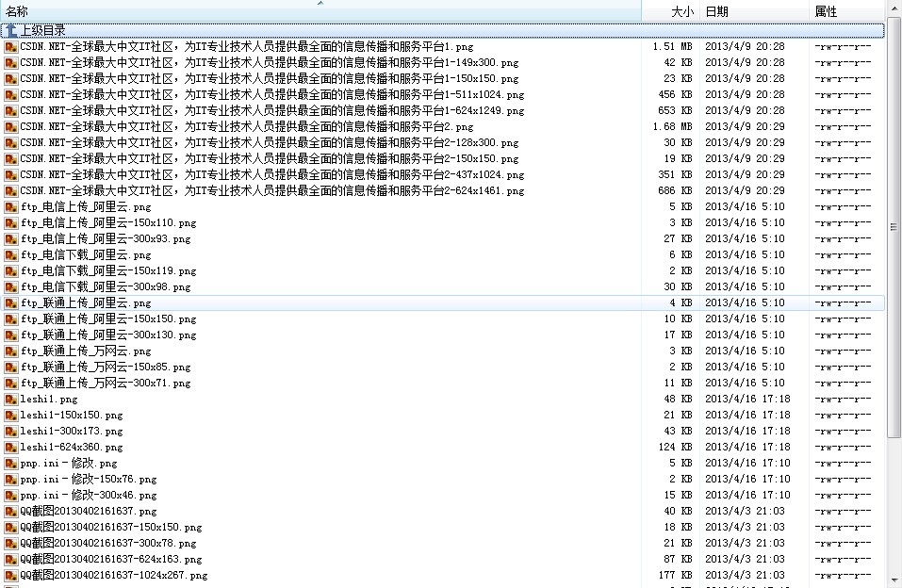
Task: Click the 1.51 MB size value
Action: 672,46
